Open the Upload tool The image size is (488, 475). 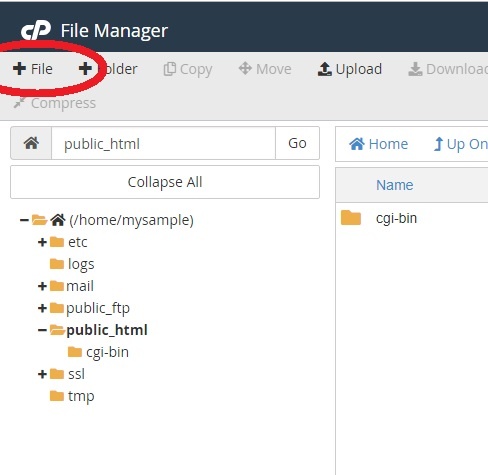point(349,69)
